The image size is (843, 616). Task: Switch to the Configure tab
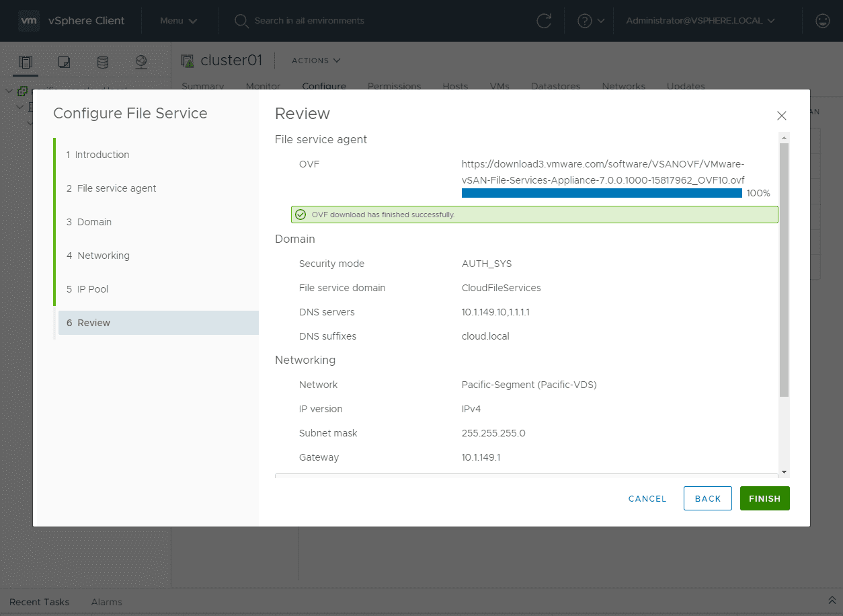tap(324, 86)
